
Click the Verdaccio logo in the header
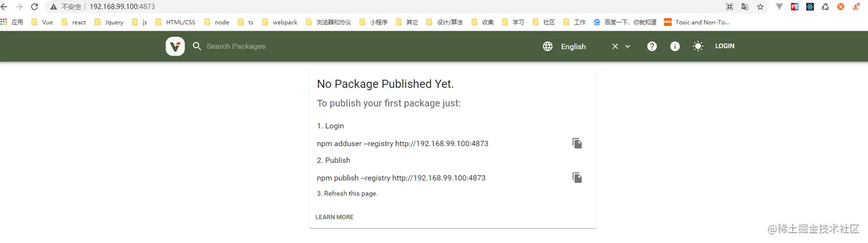click(175, 46)
